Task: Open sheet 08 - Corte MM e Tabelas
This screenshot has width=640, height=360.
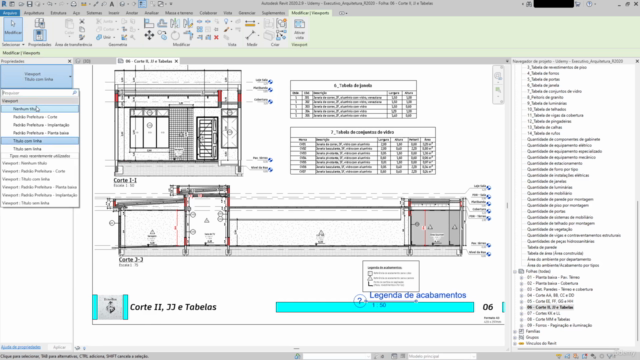Action: (548, 320)
